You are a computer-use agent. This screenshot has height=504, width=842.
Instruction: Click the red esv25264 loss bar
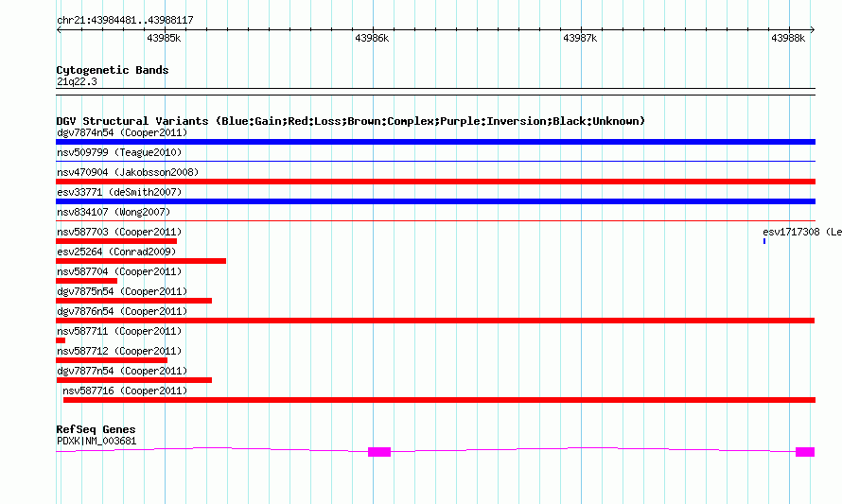click(141, 261)
